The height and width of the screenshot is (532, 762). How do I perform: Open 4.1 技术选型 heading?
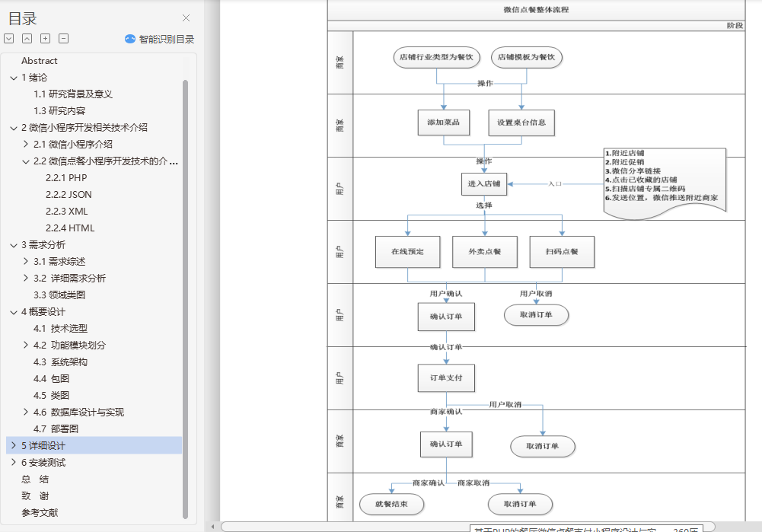tap(60, 329)
